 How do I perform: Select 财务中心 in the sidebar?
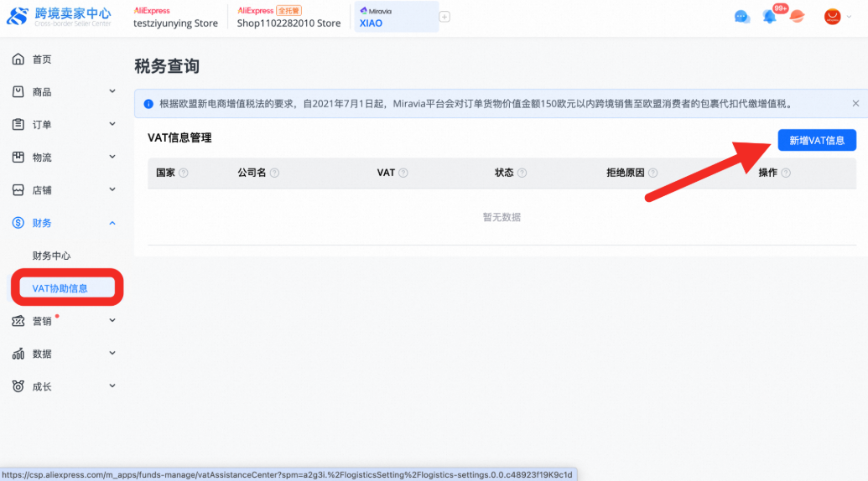pos(52,256)
